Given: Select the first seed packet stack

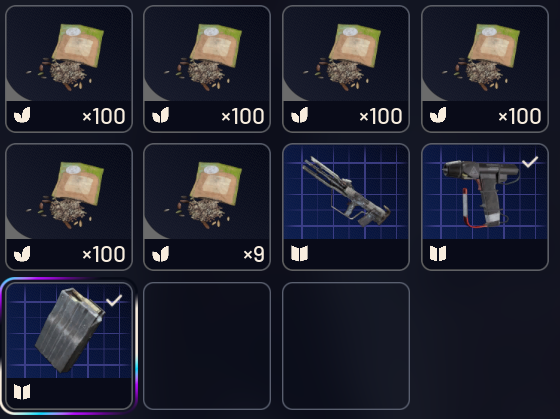Looking at the screenshot, I should click(x=69, y=69).
